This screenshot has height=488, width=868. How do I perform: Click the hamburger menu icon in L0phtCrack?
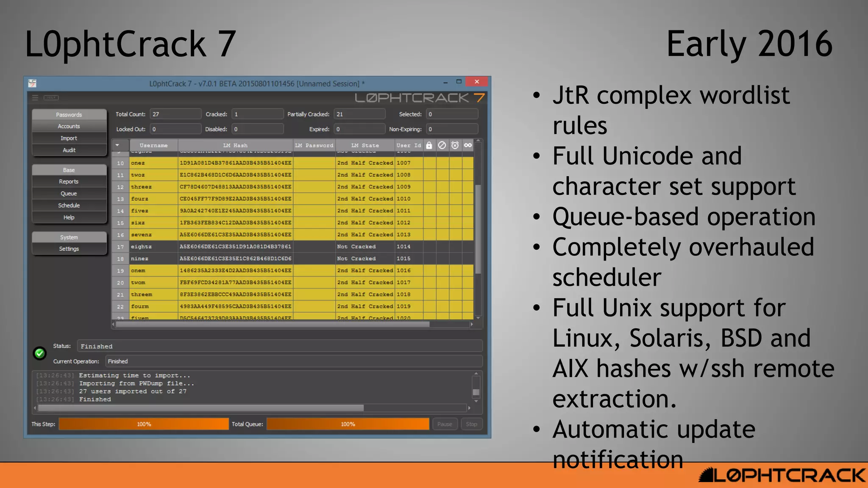pyautogui.click(x=35, y=98)
